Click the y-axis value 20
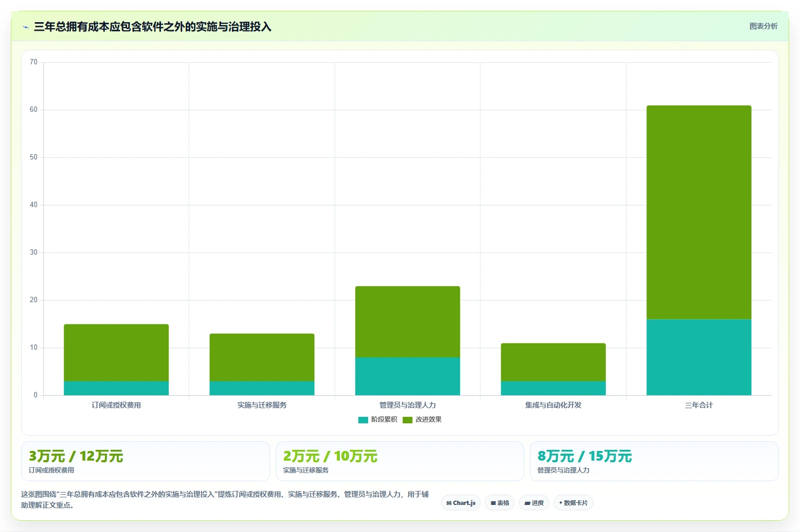The width and height of the screenshot is (800, 532). pos(34,300)
